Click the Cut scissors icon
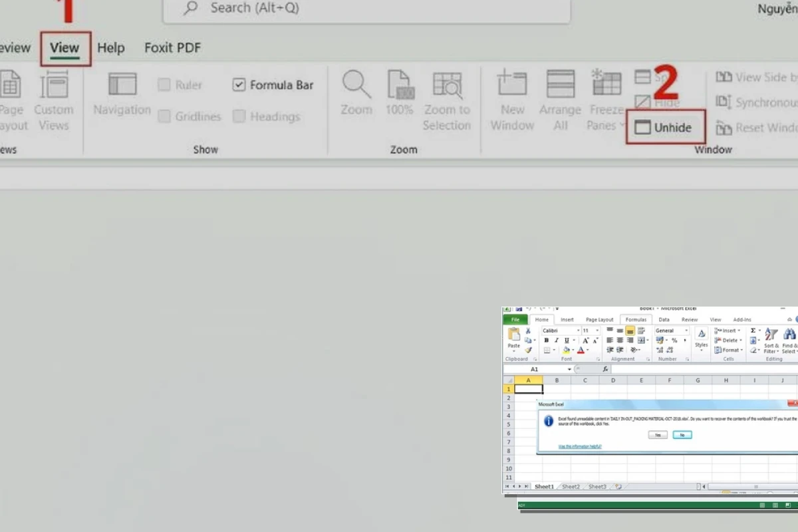The width and height of the screenshot is (798, 532). point(528,331)
